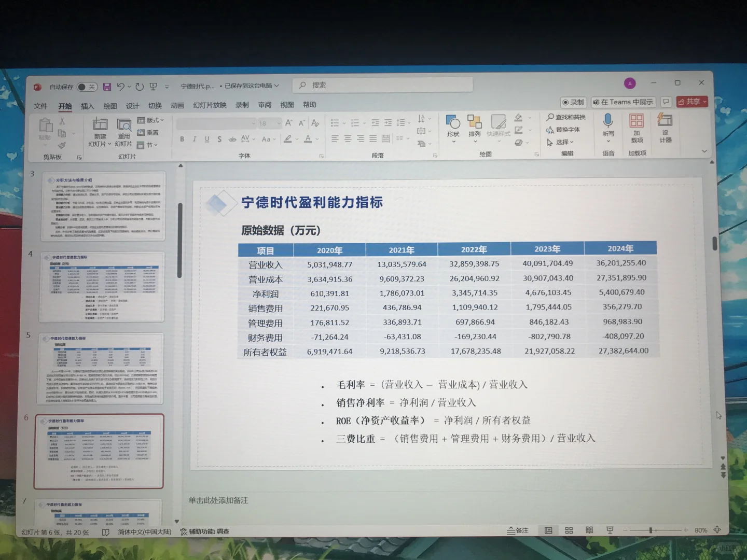Reset slide layout (重置)
Image resolution: width=747 pixels, height=560 pixels.
pyautogui.click(x=148, y=133)
